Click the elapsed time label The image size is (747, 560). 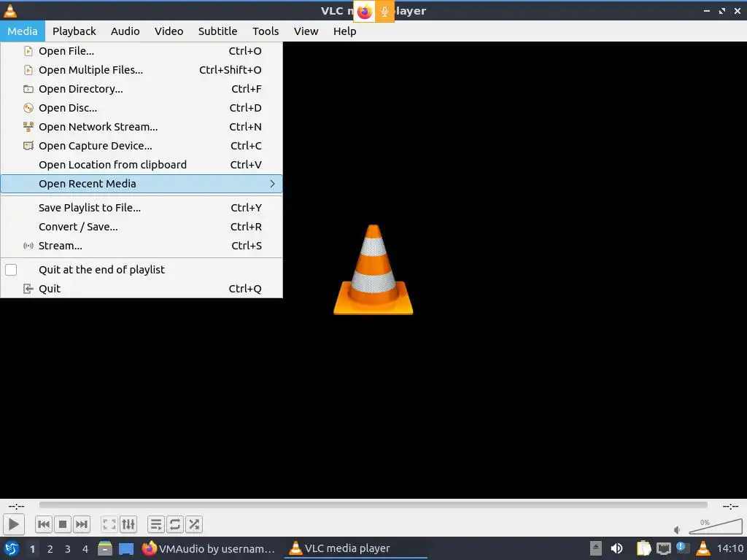17,506
